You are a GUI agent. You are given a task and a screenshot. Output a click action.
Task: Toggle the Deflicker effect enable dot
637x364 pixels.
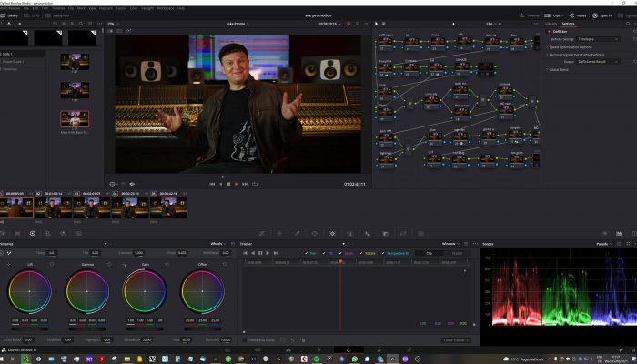(x=549, y=31)
